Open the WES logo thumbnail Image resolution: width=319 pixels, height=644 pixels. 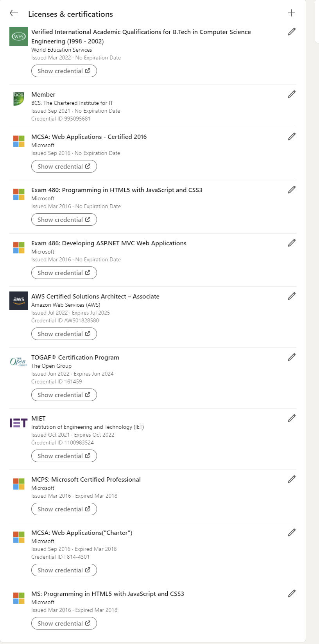tap(19, 36)
